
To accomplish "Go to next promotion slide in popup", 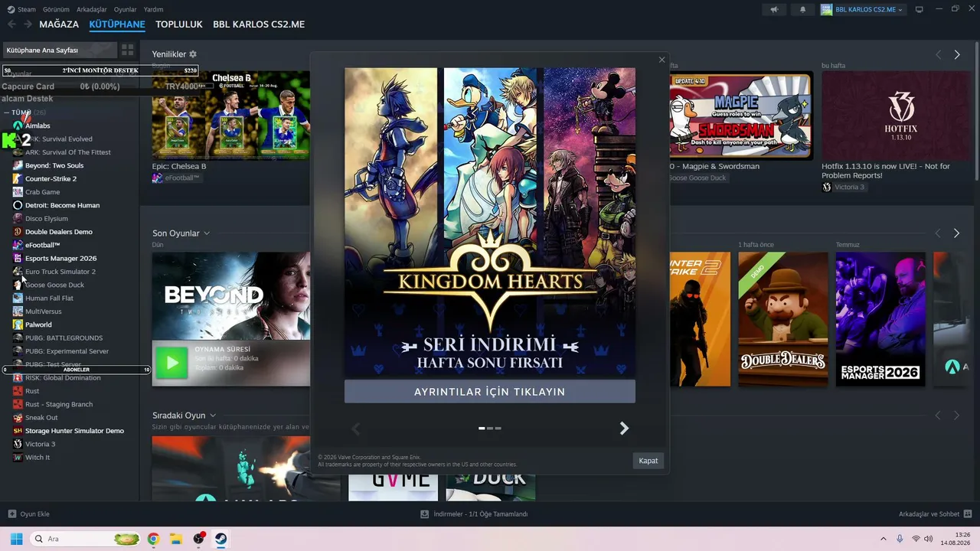I will [624, 429].
